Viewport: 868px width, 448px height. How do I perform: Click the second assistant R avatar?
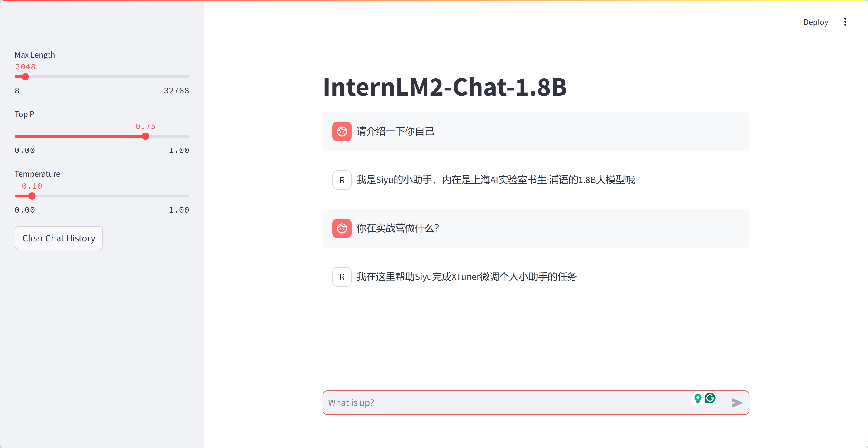[x=342, y=277]
